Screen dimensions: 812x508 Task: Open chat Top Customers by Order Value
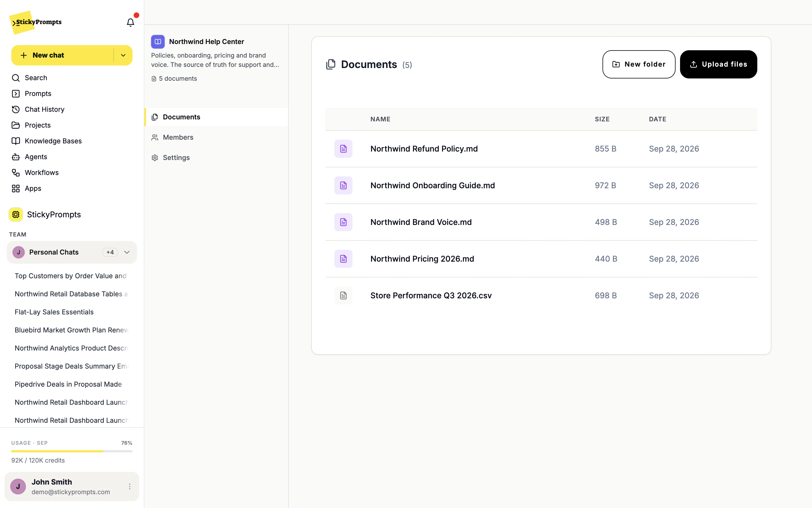(72, 276)
